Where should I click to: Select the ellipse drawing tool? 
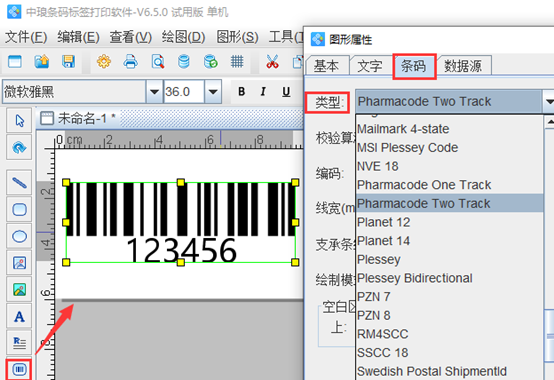click(19, 236)
